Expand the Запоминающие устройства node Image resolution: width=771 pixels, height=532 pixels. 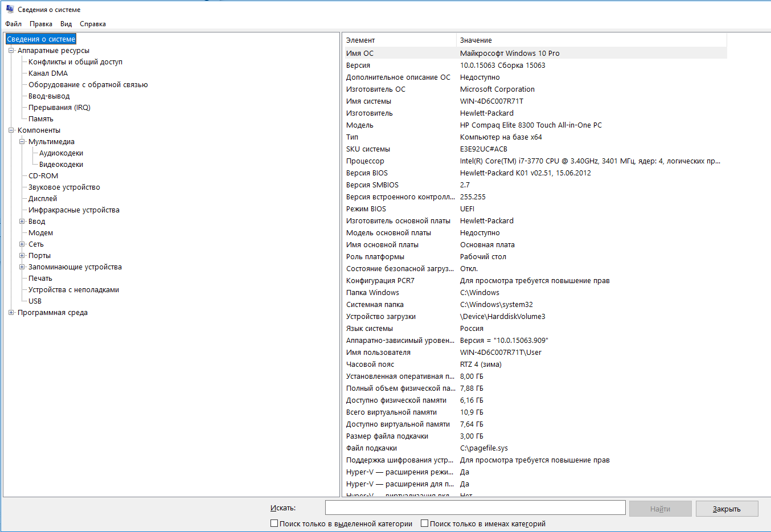[x=22, y=267]
